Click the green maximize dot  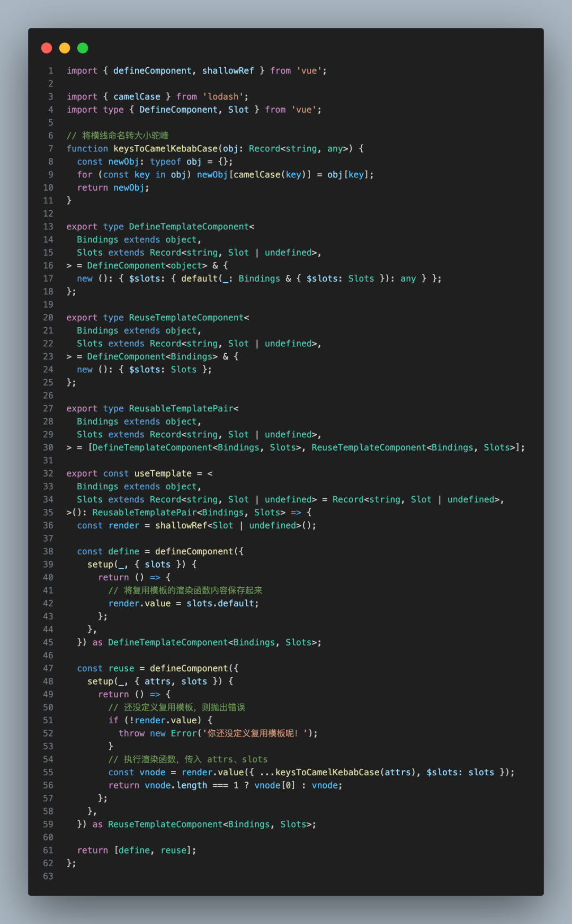[83, 48]
